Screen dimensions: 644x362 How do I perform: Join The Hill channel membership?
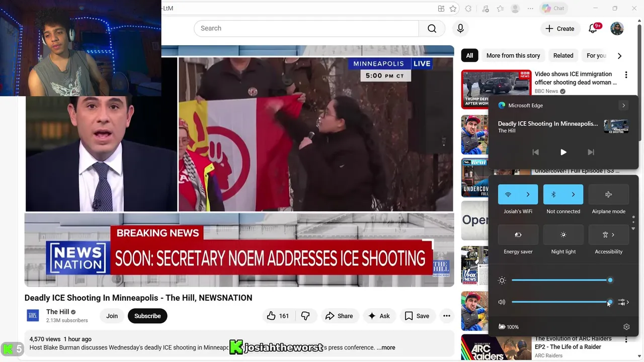112,316
